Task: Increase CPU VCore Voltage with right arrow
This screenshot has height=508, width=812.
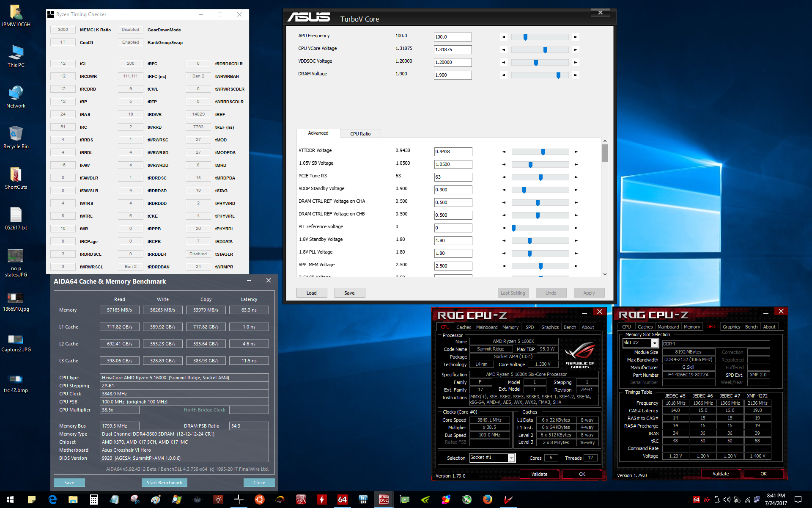Action: (576, 50)
